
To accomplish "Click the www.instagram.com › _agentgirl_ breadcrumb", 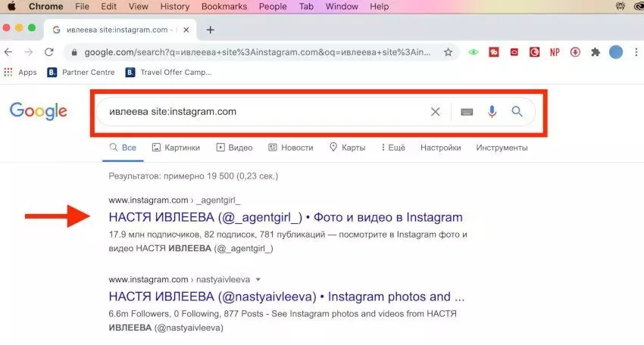I will tap(174, 200).
